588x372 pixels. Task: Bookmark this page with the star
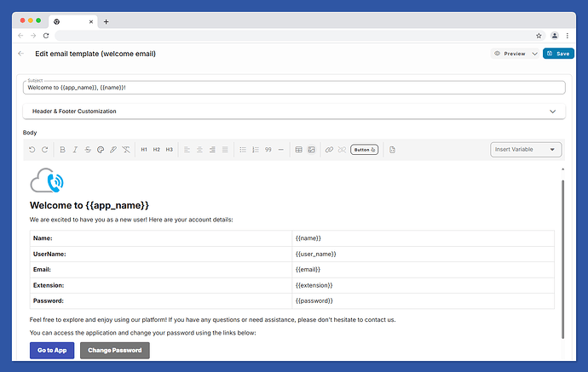click(x=539, y=36)
